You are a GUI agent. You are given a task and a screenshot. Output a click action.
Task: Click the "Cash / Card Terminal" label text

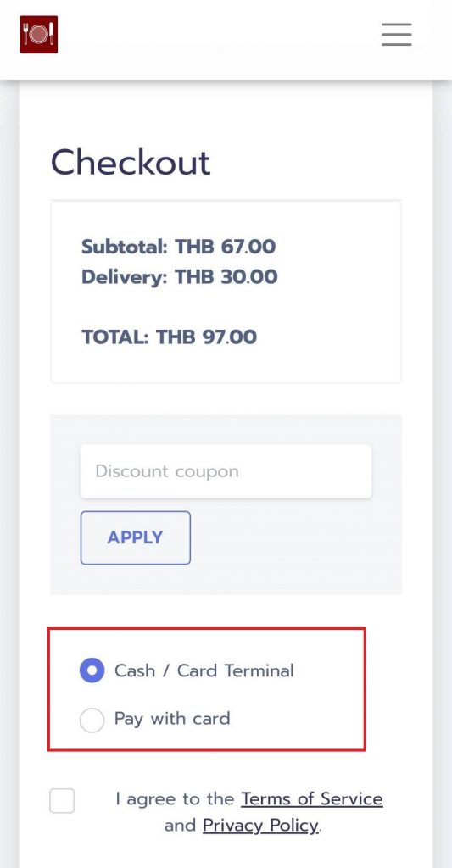(204, 670)
